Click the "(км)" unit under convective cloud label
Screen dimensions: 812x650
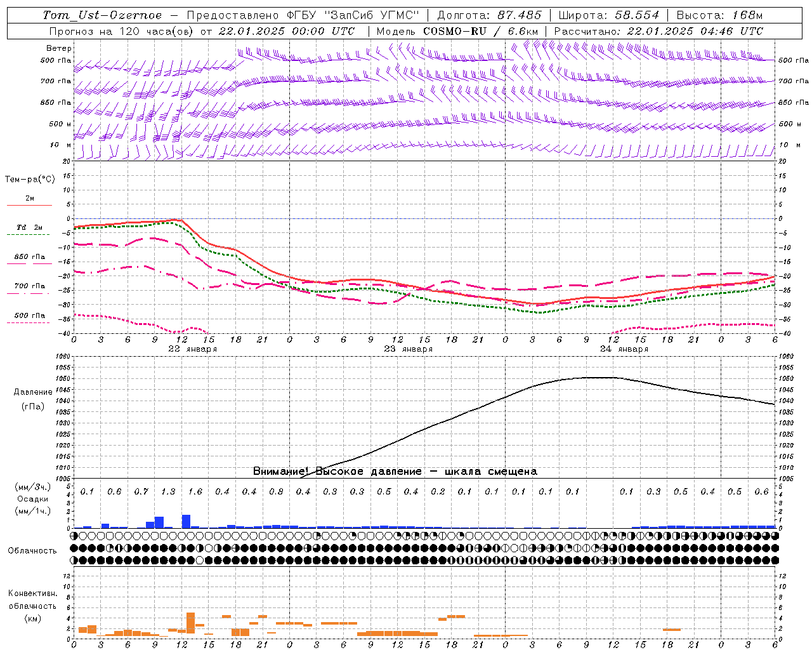pyautogui.click(x=33, y=618)
